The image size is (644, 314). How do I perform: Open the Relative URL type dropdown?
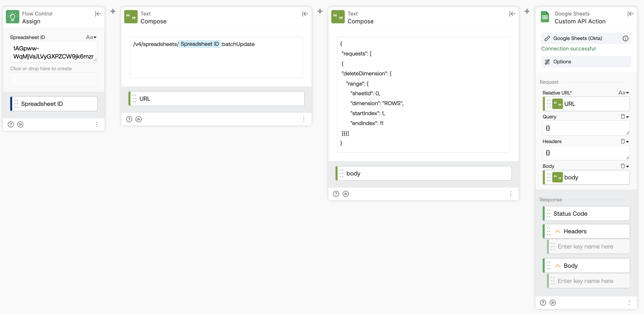pos(623,93)
